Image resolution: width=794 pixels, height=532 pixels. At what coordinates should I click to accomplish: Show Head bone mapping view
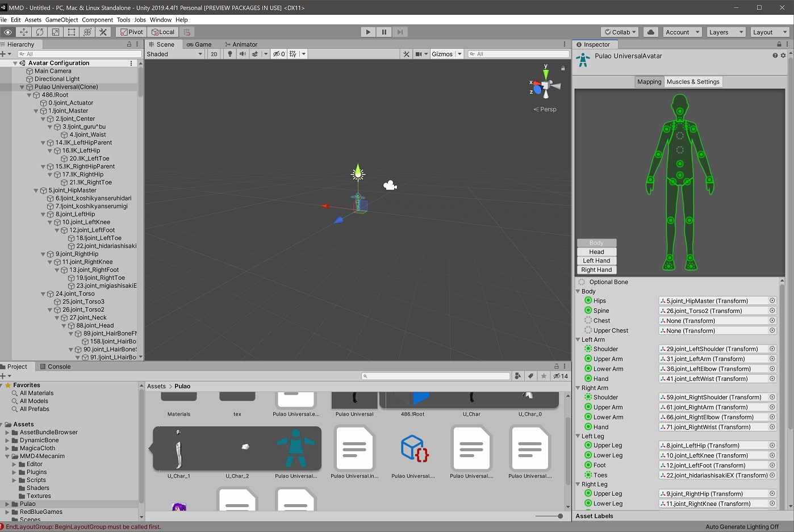click(596, 252)
